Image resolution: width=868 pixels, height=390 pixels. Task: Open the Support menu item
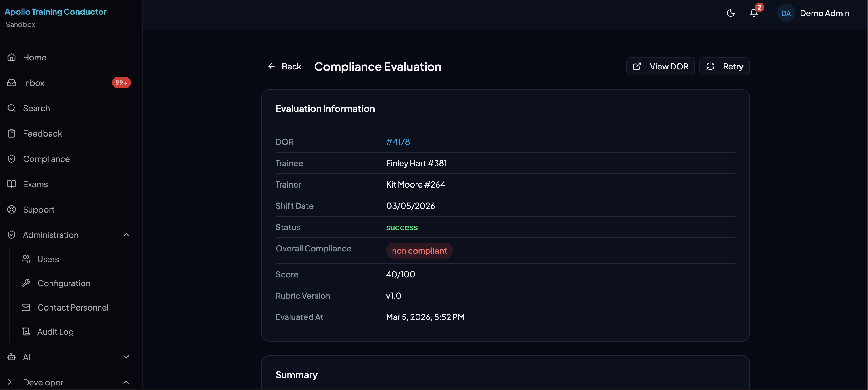pyautogui.click(x=69, y=209)
